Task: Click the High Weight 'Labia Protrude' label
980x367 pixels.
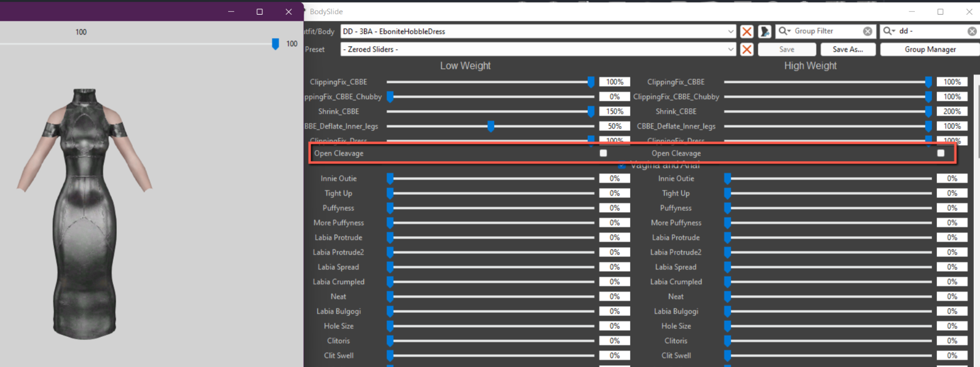Action: (x=676, y=237)
